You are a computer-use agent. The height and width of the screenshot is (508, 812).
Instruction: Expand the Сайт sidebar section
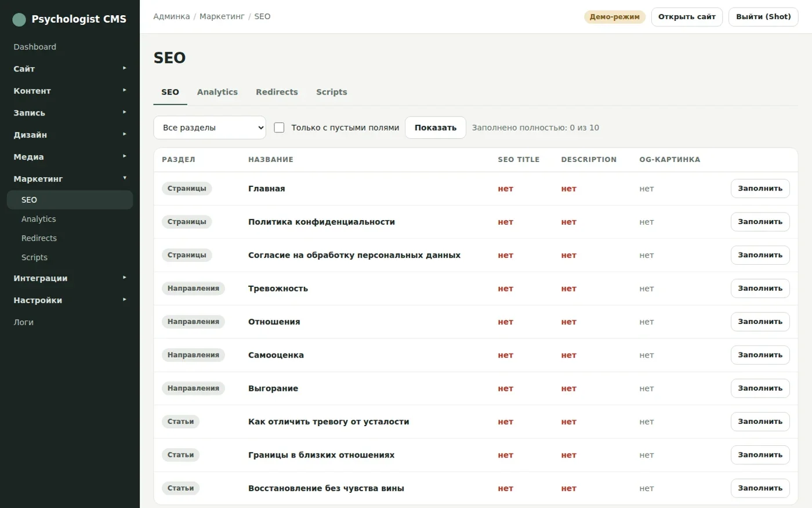[x=70, y=69]
